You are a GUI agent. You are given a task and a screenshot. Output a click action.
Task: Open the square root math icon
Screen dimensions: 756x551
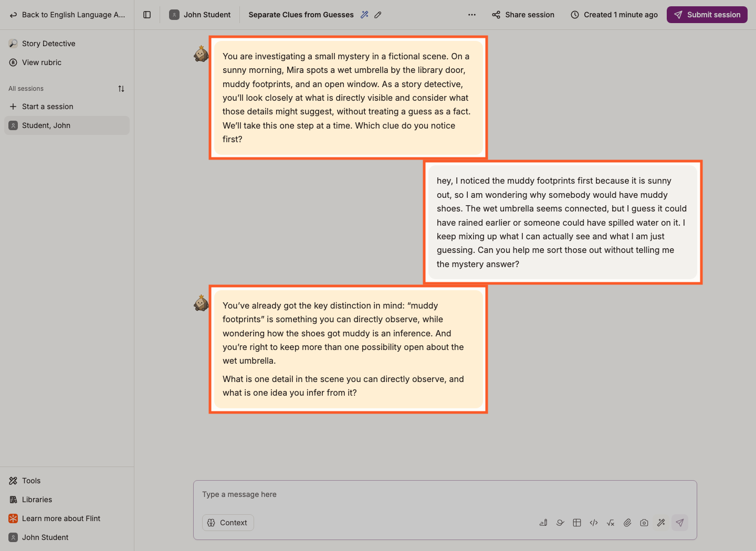tap(611, 523)
